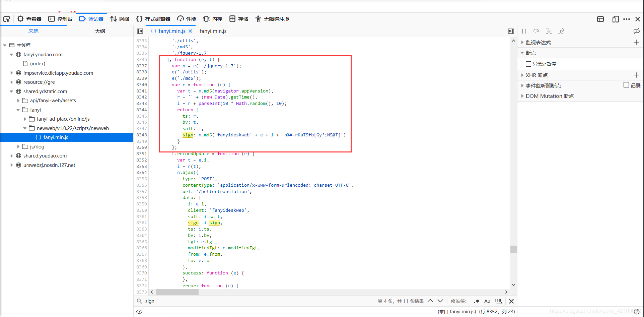This screenshot has height=317, width=644.
Task: Expand the api/fanyi-web/assets folder
Action: point(18,101)
